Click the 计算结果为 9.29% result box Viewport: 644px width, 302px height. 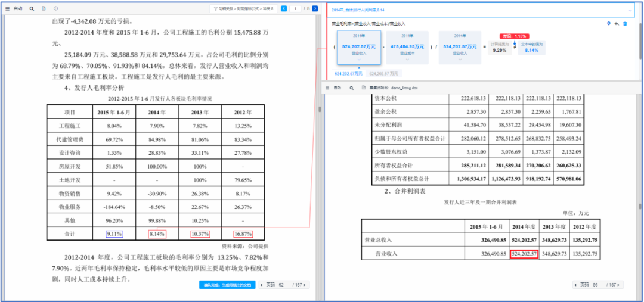tap(499, 48)
